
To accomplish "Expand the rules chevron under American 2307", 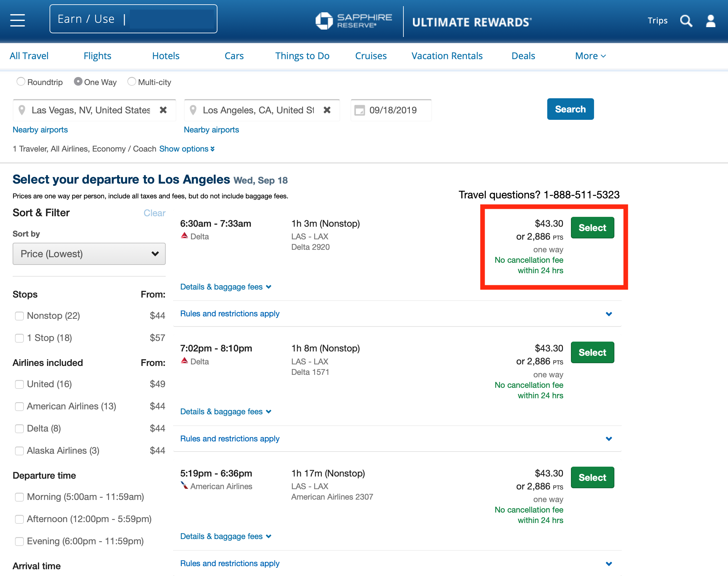I will [x=609, y=564].
